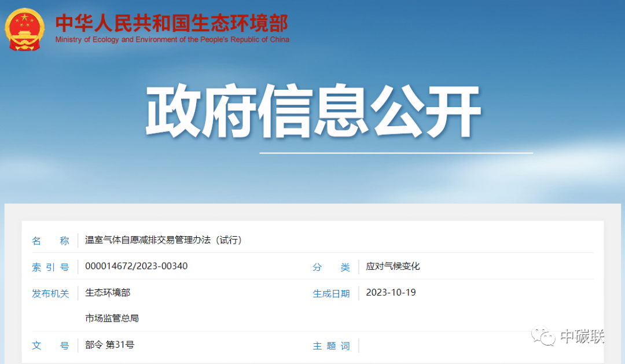Click the national emblem logo
The width and height of the screenshot is (625, 364).
pos(25,30)
